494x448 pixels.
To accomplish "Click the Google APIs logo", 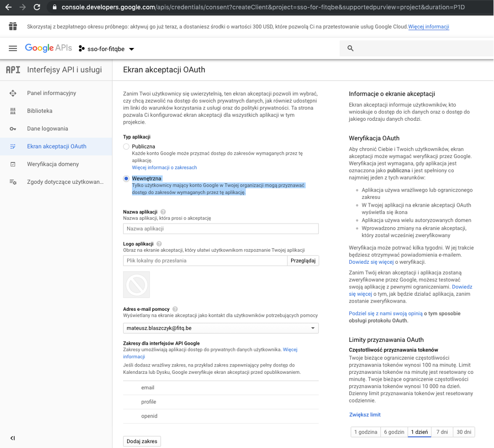I will (49, 48).
